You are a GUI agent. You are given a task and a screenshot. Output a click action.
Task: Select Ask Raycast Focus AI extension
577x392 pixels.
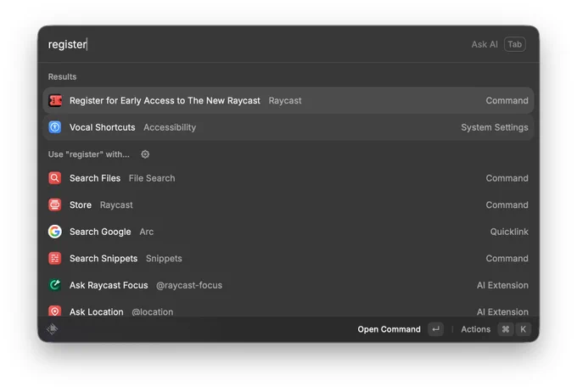288,285
